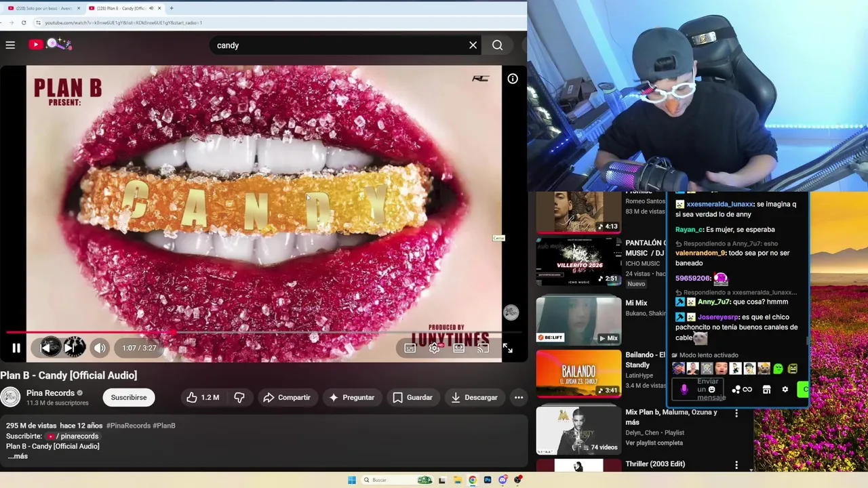Click Ver playlist completa
868x488 pixels.
[654, 443]
